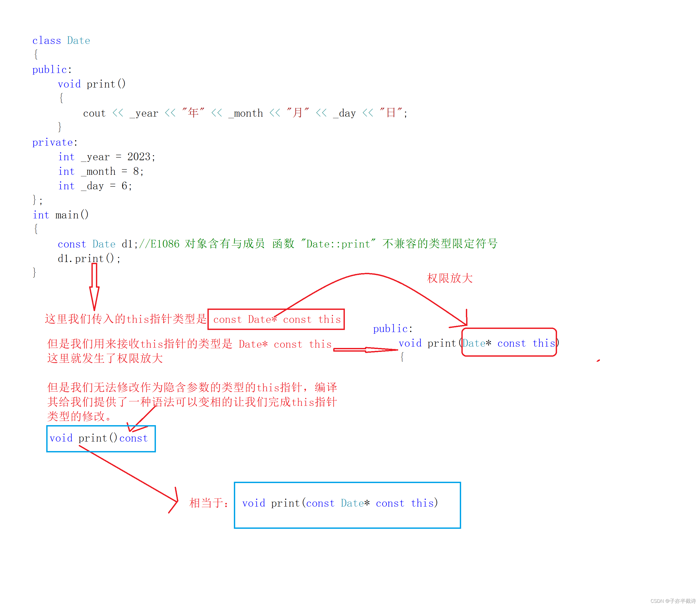Click the 'private:' access specifier
This screenshot has height=606, width=700.
(55, 142)
